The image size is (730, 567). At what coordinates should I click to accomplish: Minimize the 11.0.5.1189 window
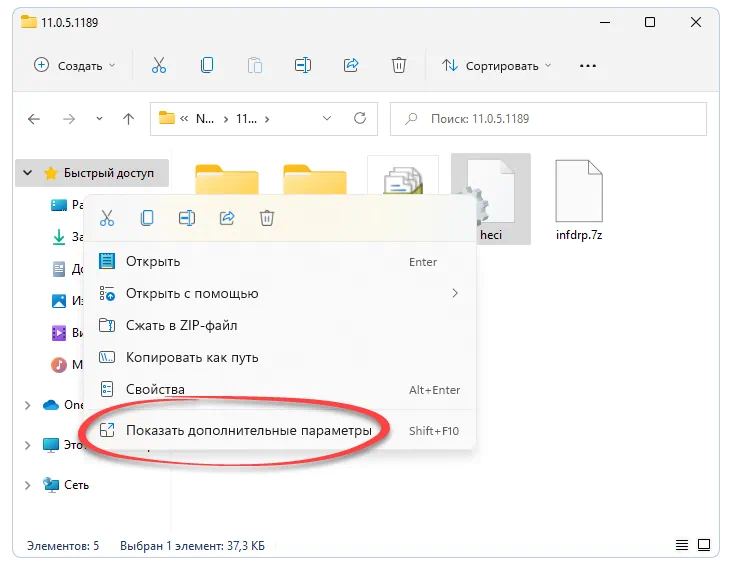pos(605,22)
